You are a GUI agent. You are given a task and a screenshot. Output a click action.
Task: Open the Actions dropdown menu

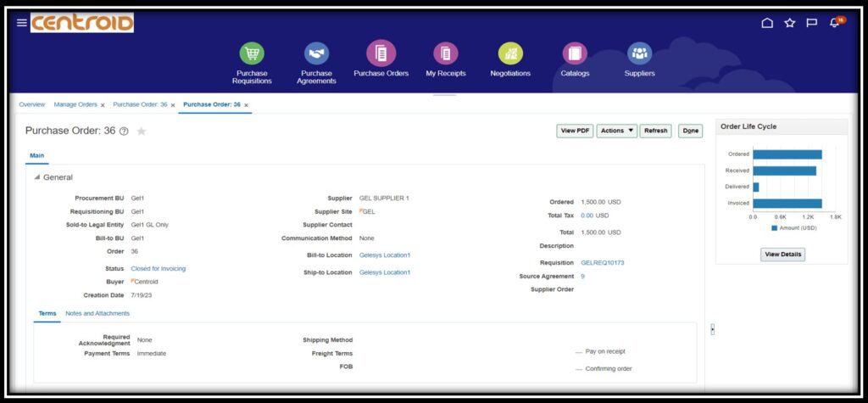tap(617, 131)
